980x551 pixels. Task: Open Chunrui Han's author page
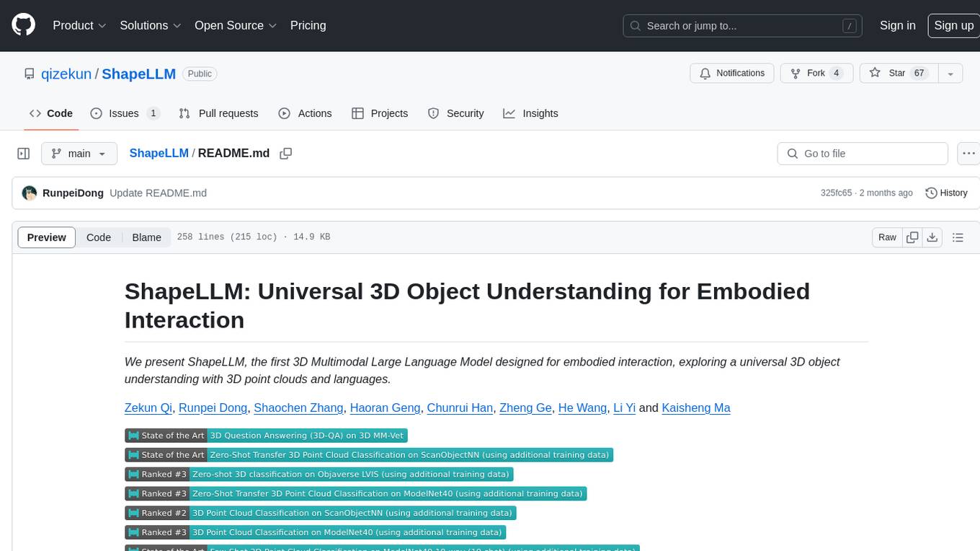click(x=460, y=407)
